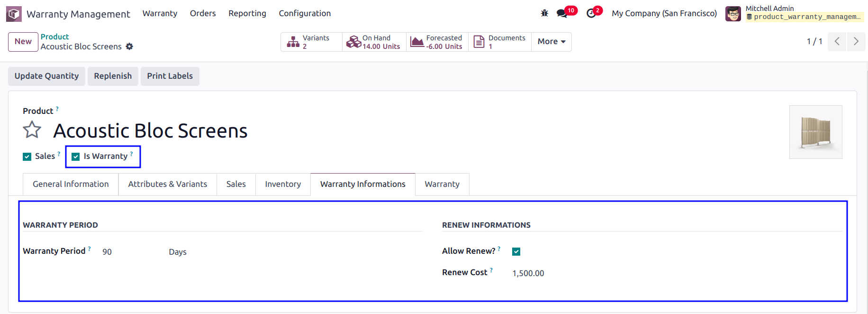
Task: Click the Update Quantity button
Action: point(46,76)
